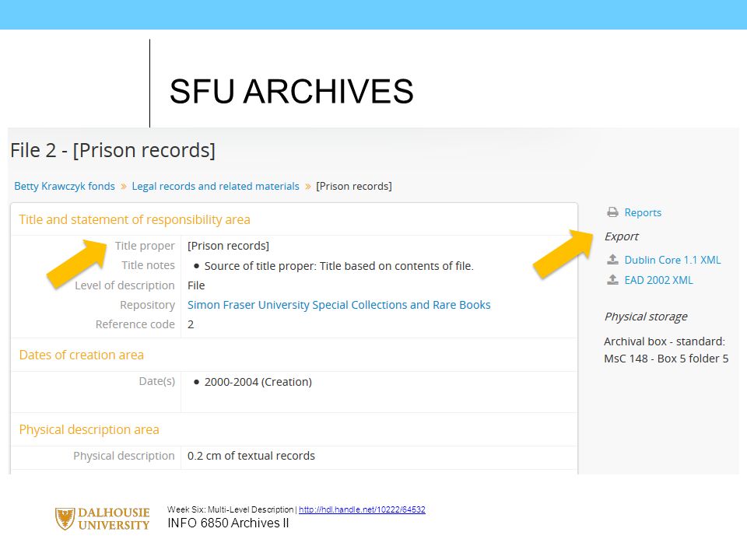Click the Level of description label
The height and width of the screenshot is (560, 747).
(124, 285)
